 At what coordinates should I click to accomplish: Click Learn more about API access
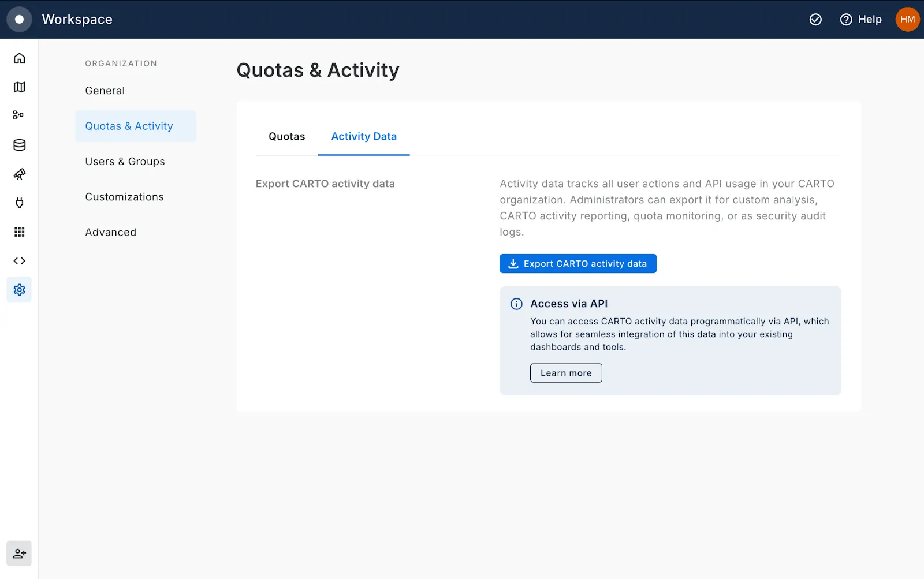pos(565,372)
